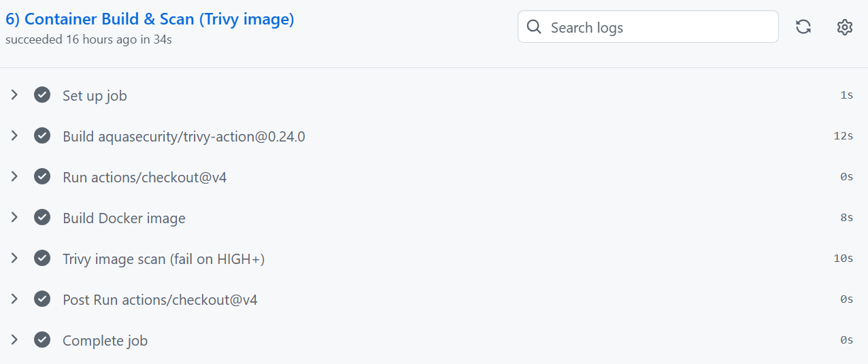
Task: Open the Trivy image scan step label
Action: tap(163, 259)
